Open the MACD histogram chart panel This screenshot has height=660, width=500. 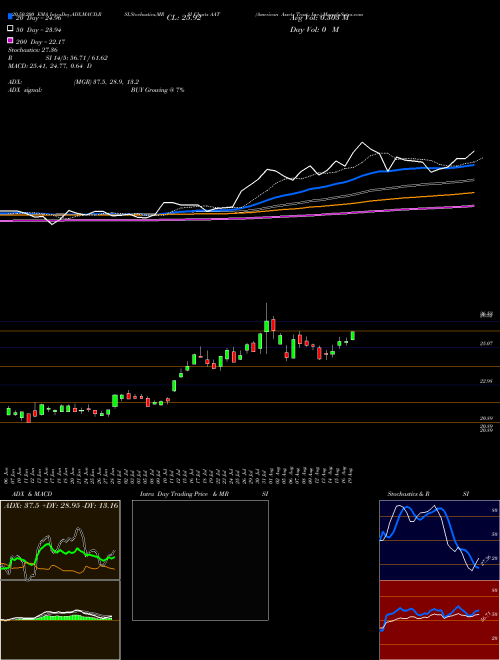[60, 620]
